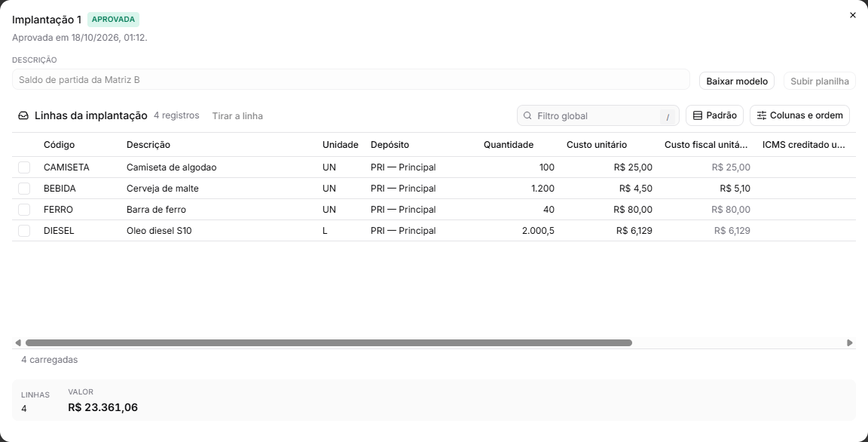Select the CAMISETA code cell

click(66, 167)
